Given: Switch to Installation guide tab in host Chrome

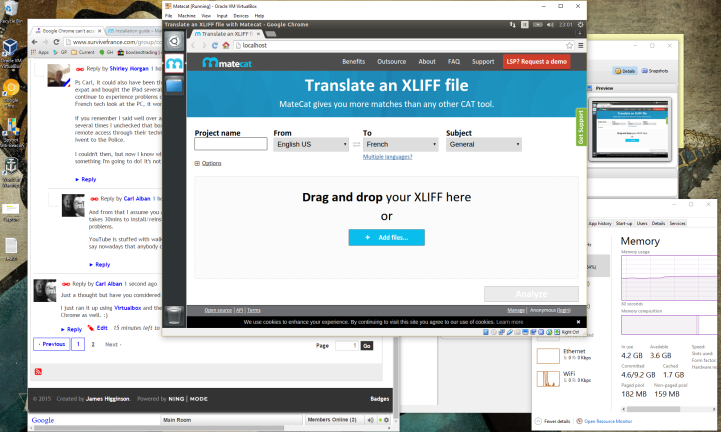Looking at the screenshot, I should pos(134,31).
